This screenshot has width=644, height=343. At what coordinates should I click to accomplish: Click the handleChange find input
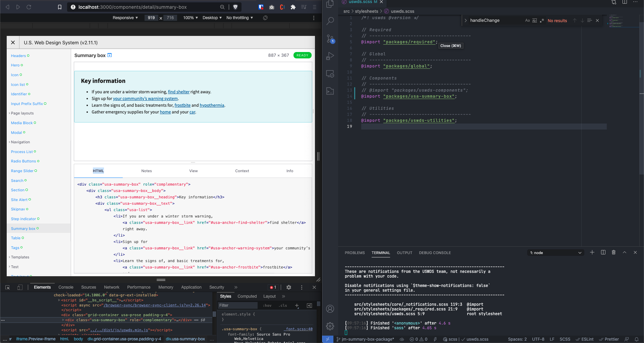click(x=496, y=20)
